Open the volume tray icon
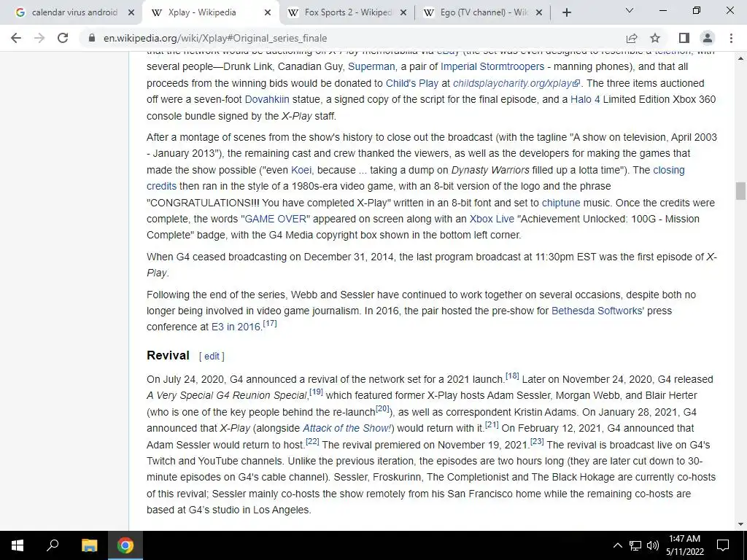This screenshot has width=747, height=560. click(x=653, y=545)
